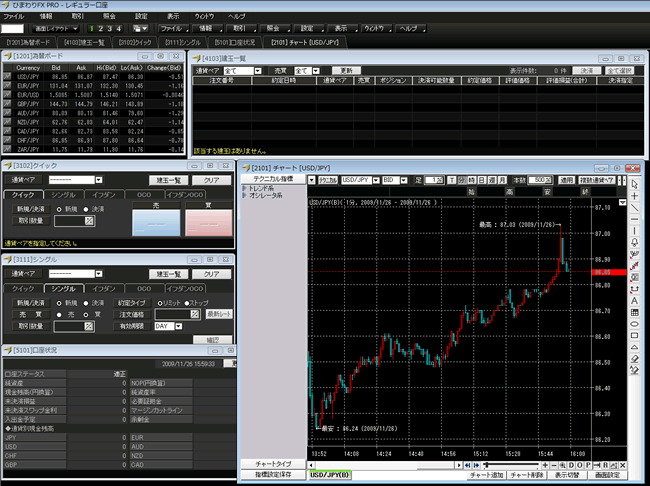
Task: Switch to [5101]口座状況 window tab
Action: pos(235,42)
